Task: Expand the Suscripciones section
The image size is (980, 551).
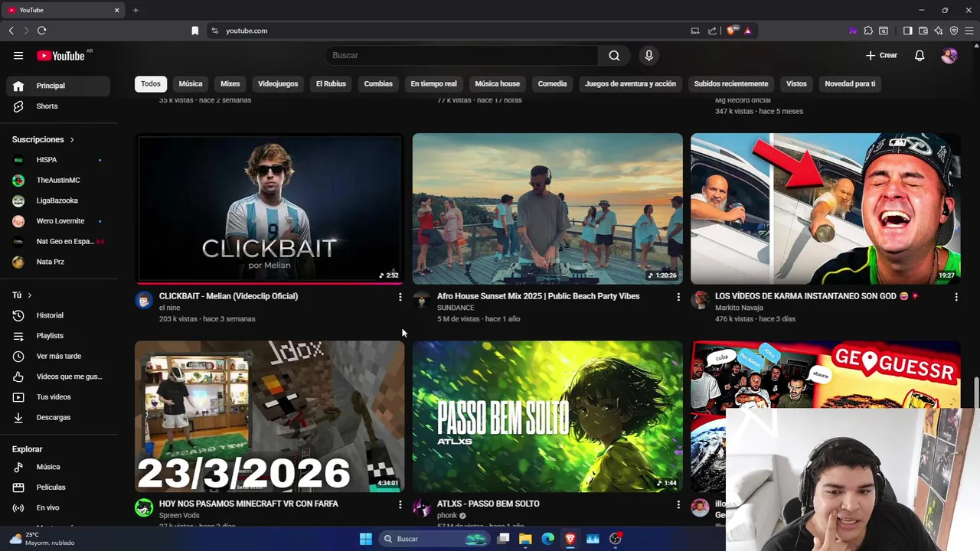Action: pos(44,139)
